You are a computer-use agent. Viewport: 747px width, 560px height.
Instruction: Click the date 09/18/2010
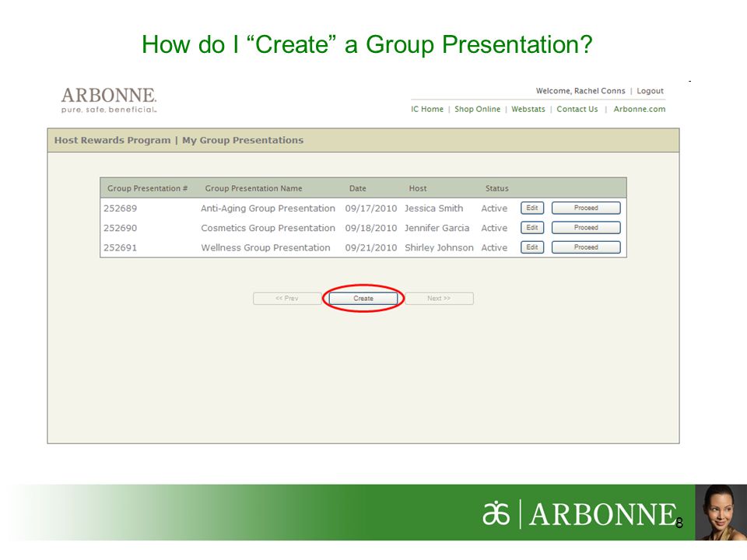click(370, 228)
